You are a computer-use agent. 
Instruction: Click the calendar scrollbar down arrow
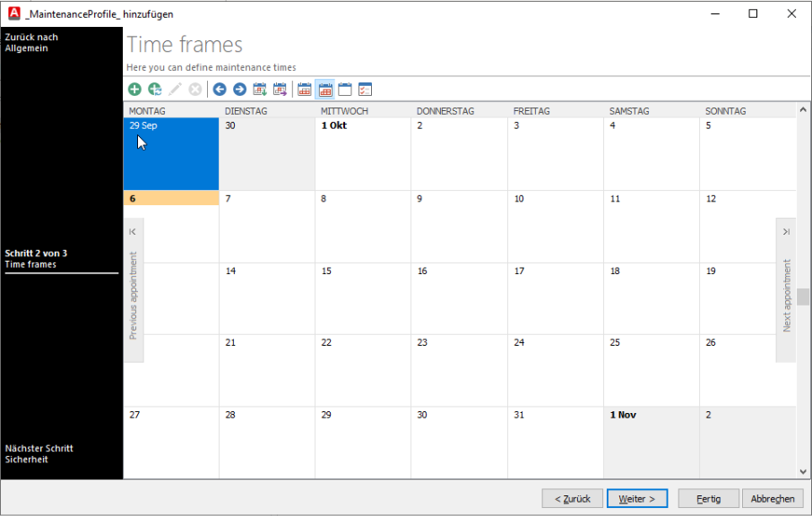803,470
